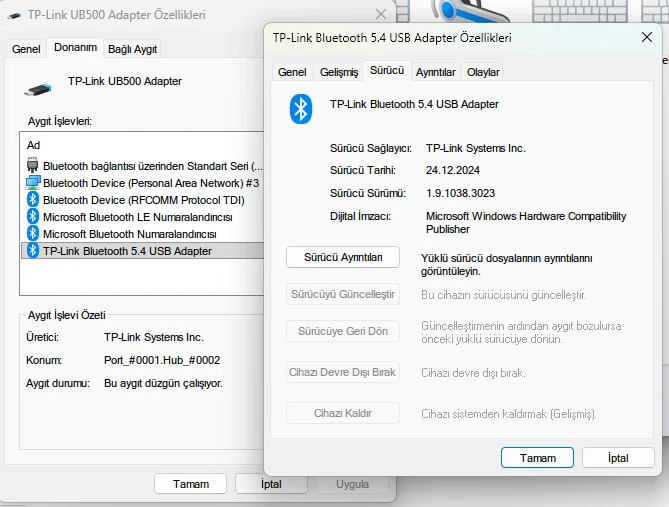Switch to the Gelişmiş tab
This screenshot has height=507, width=669.
339,72
